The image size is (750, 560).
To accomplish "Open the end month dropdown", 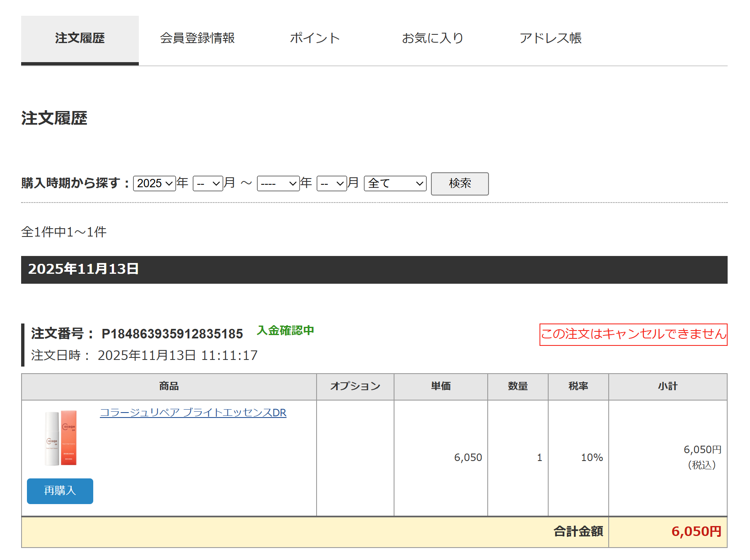I will [x=332, y=183].
